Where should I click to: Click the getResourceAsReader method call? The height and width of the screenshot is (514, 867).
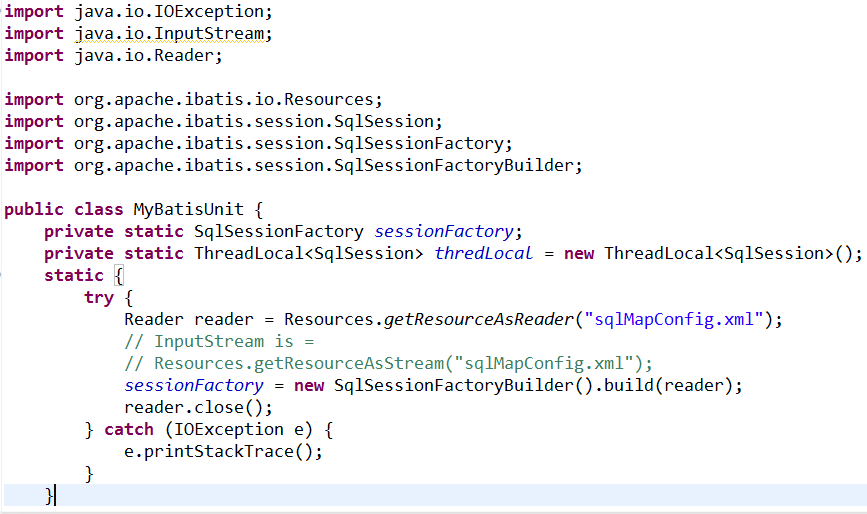478,319
